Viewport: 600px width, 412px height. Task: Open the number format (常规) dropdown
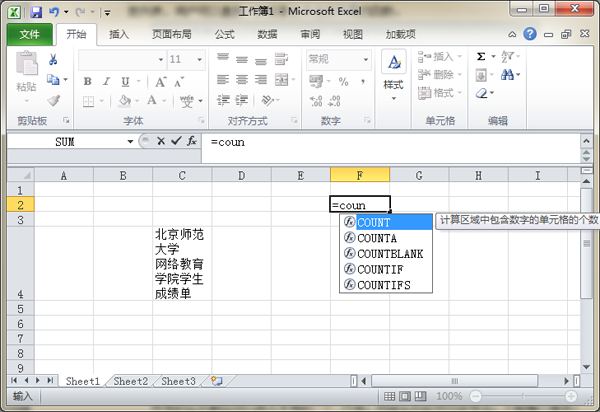(x=366, y=59)
